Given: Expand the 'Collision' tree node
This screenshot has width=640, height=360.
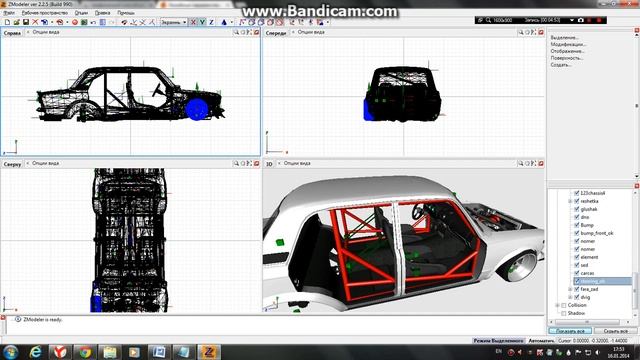Looking at the screenshot, I should click(557, 305).
